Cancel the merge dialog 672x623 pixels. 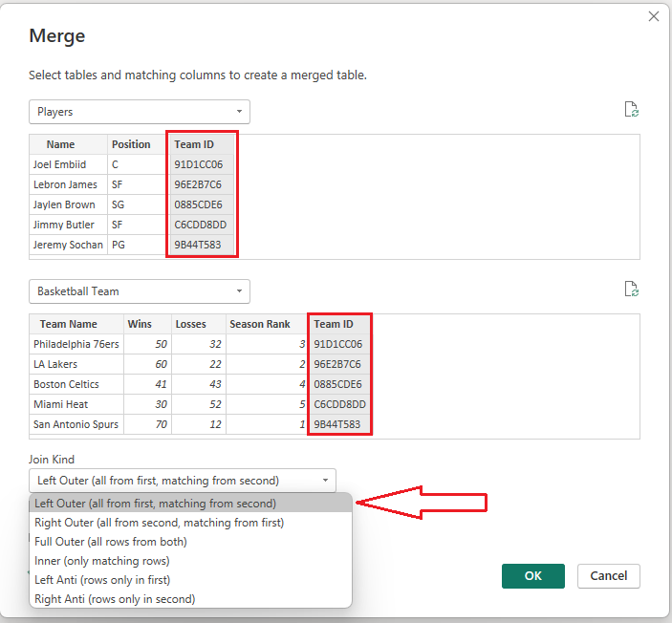tap(609, 576)
